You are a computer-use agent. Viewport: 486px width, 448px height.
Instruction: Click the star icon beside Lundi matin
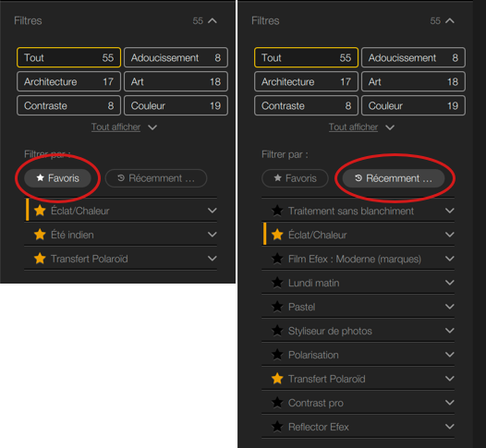click(x=277, y=283)
